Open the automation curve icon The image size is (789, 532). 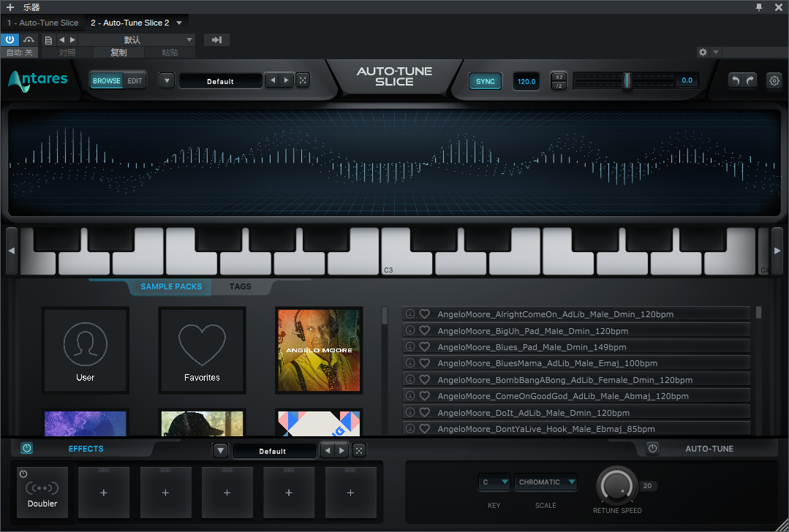coord(29,39)
